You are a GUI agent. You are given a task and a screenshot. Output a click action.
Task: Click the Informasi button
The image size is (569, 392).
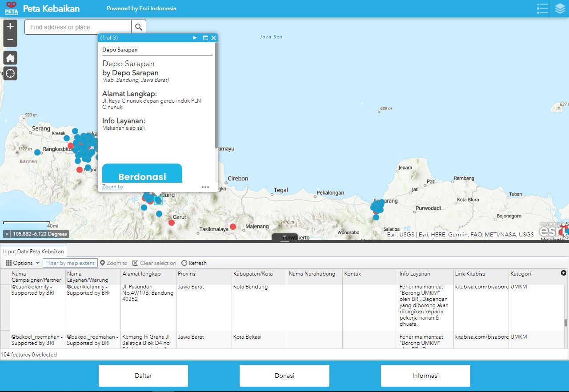tap(425, 376)
